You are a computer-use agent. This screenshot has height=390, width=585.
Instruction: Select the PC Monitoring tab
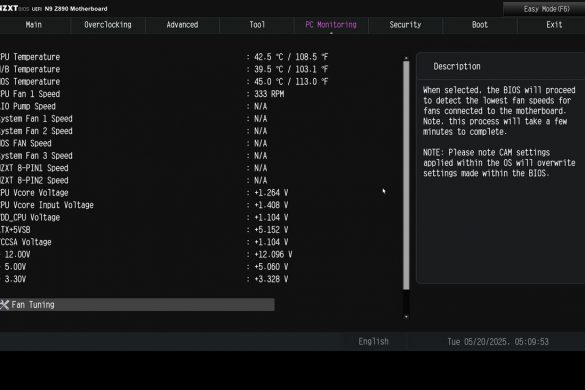pyautogui.click(x=331, y=25)
